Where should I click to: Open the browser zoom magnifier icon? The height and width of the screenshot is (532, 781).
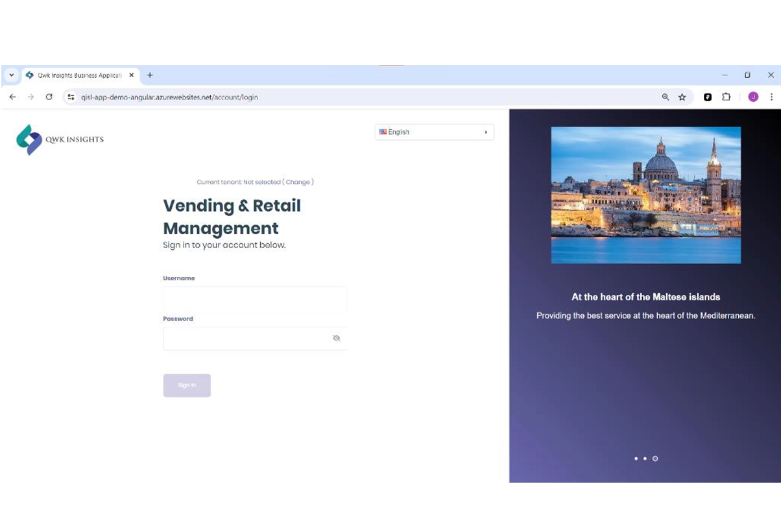coord(665,97)
